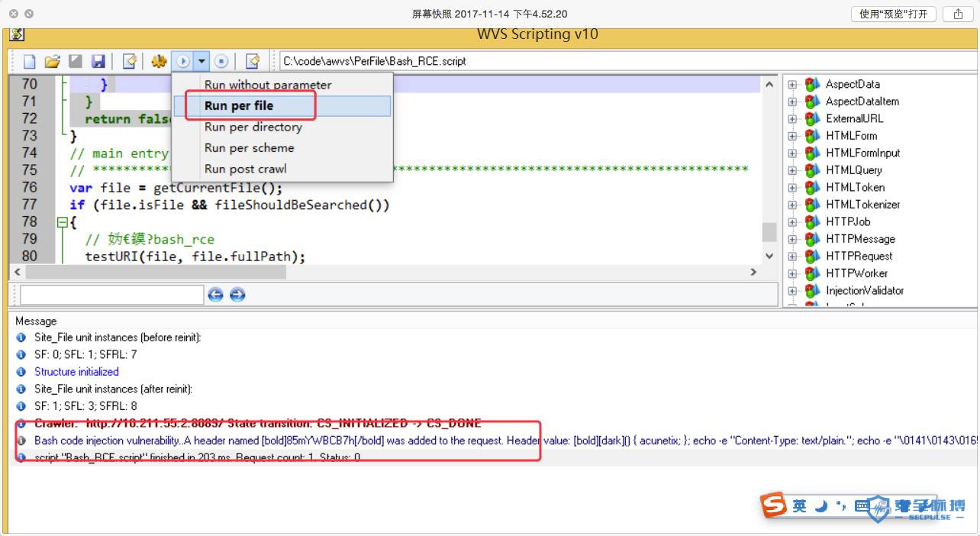
Task: Click the note-and-pencil icon beside the save icon
Action: coord(130,61)
